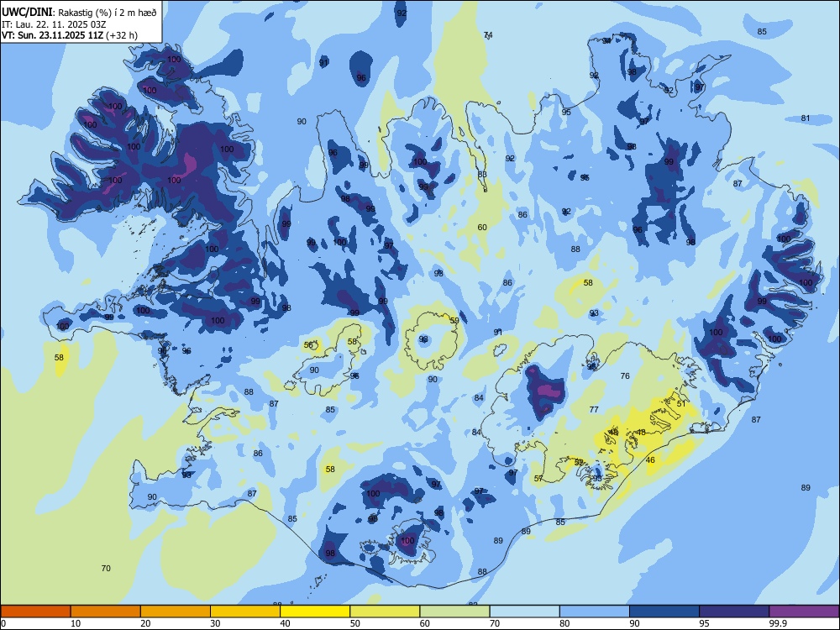Click the 'UWC/DINI' title text
This screenshot has height=630, width=840.
click(27, 13)
